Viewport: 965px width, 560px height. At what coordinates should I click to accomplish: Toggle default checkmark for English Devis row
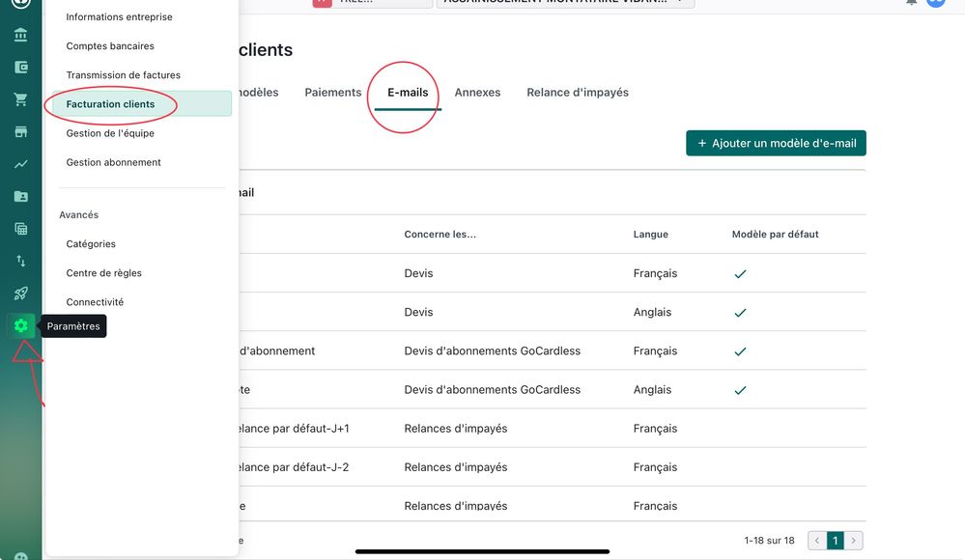tap(740, 313)
